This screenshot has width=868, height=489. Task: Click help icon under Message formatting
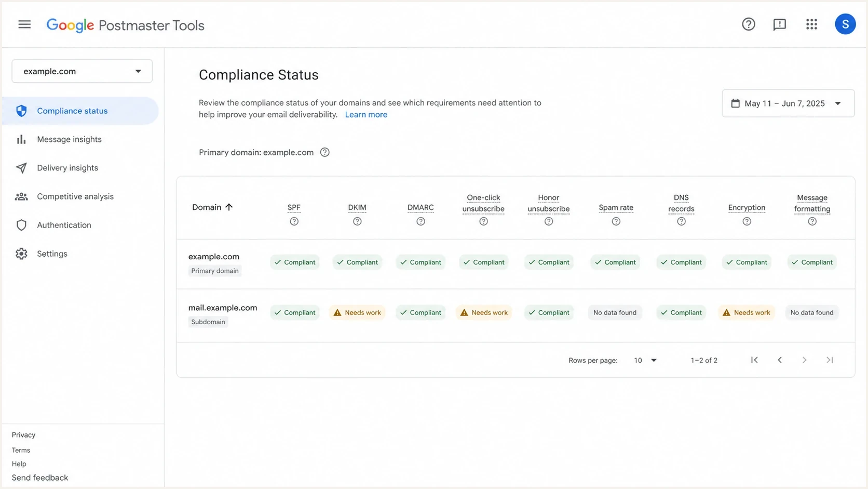(x=812, y=221)
